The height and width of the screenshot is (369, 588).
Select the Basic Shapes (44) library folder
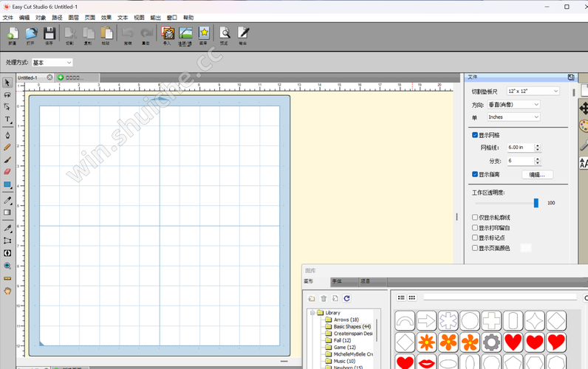(x=352, y=326)
